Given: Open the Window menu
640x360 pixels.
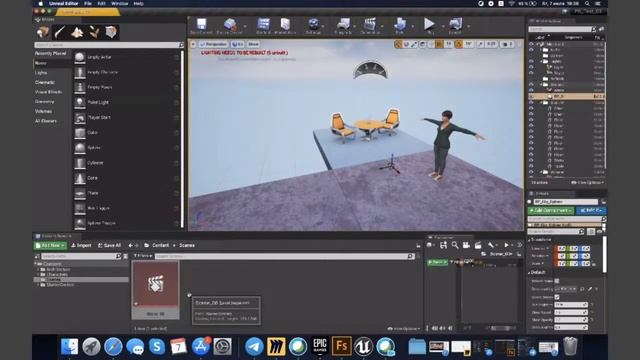Looking at the screenshot, I should [120, 4].
